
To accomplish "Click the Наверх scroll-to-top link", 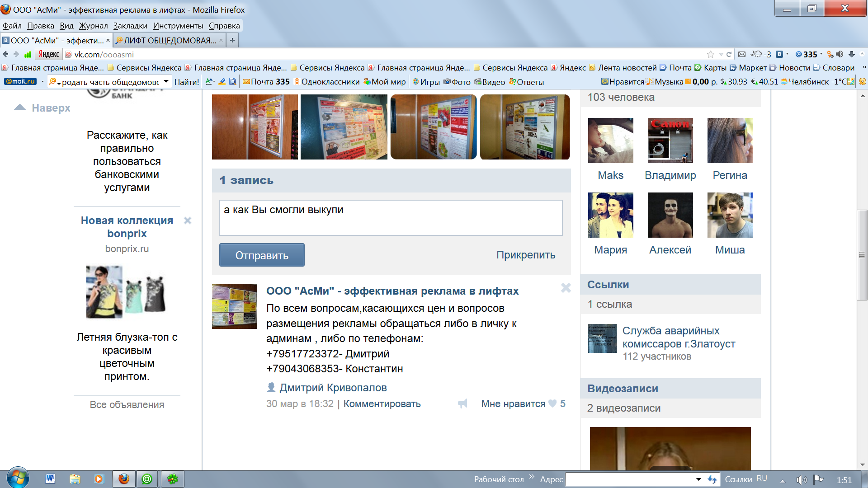I will point(42,108).
